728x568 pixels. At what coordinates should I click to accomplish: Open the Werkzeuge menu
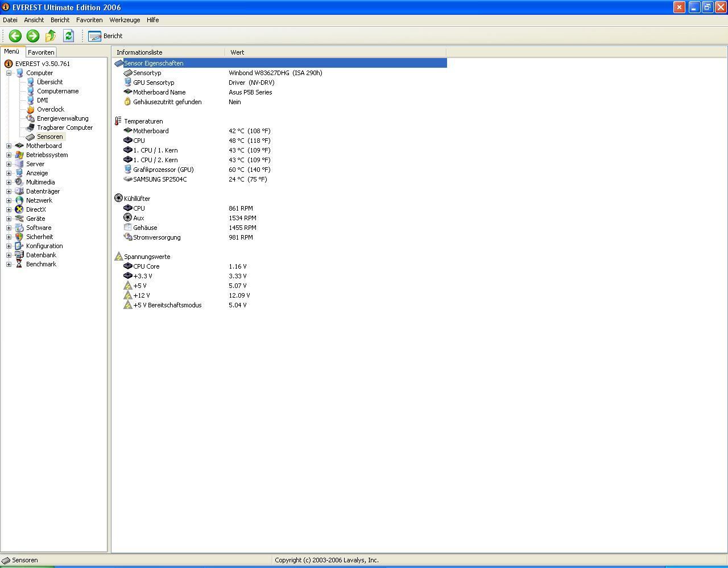125,20
